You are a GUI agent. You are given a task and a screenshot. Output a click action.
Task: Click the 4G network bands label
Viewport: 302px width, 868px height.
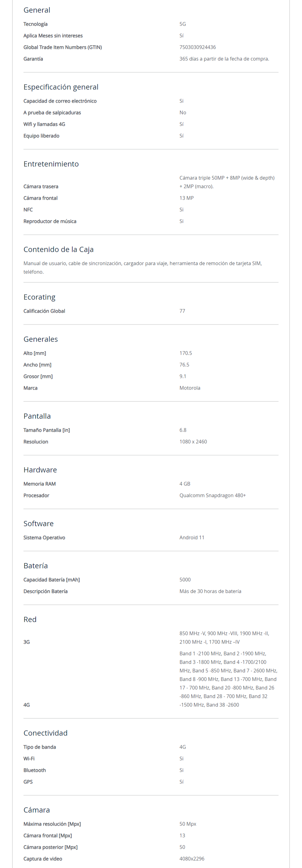tap(27, 705)
